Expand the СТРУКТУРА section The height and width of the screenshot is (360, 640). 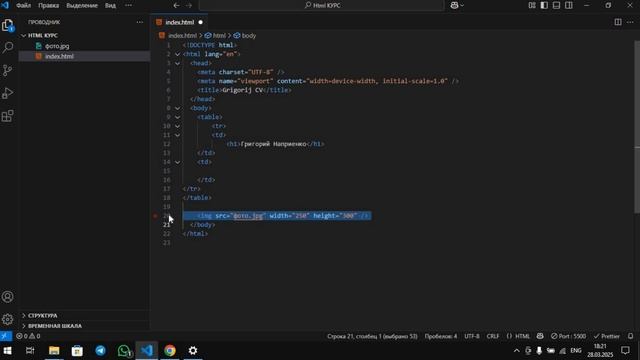43,316
